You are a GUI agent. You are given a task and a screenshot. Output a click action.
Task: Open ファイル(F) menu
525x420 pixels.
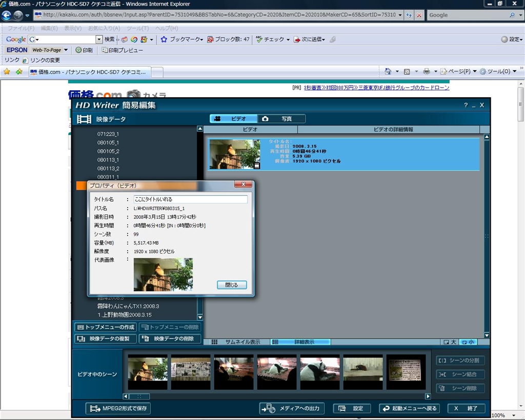click(21, 28)
